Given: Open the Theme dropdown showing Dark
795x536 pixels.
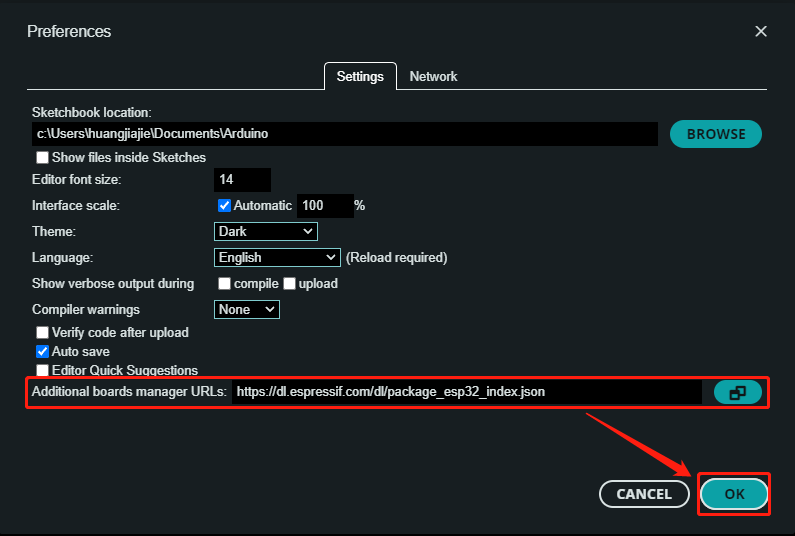Looking at the screenshot, I should coord(266,231).
